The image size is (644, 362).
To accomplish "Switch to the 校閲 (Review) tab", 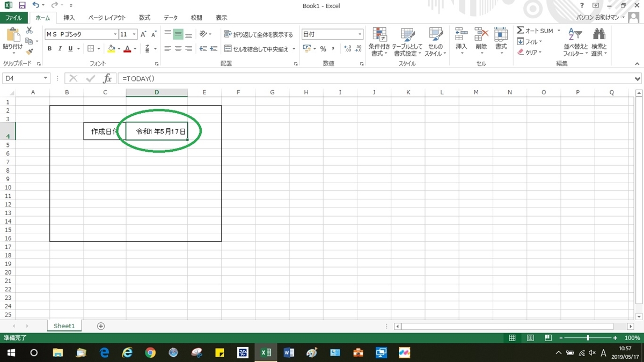I will pyautogui.click(x=196, y=18).
